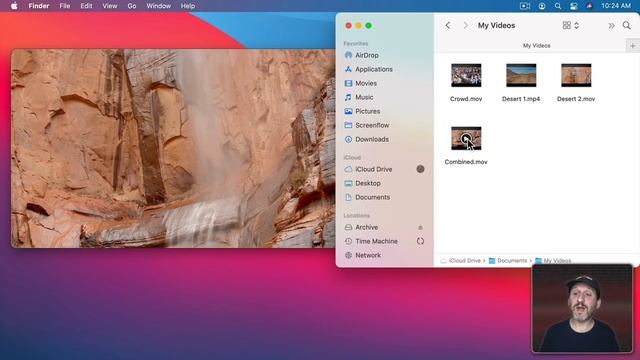The width and height of the screenshot is (640, 360).
Task: Open the view mode up-down chevron
Action: point(576,25)
